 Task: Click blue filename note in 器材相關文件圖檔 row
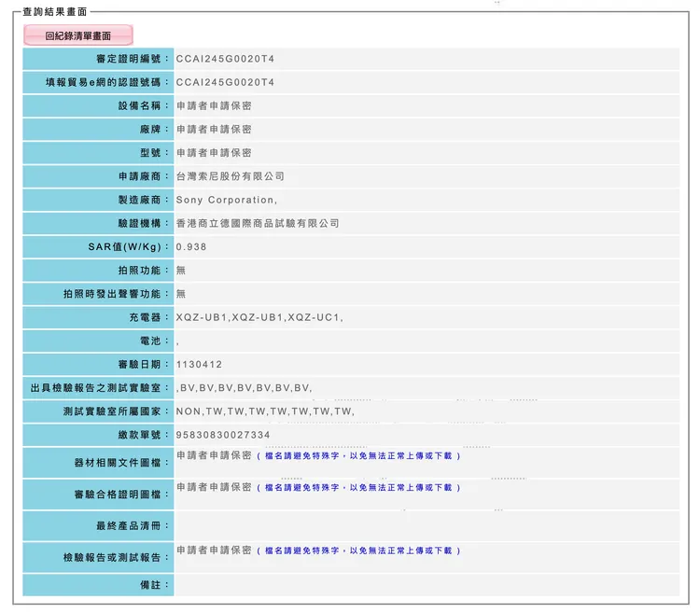[358, 456]
